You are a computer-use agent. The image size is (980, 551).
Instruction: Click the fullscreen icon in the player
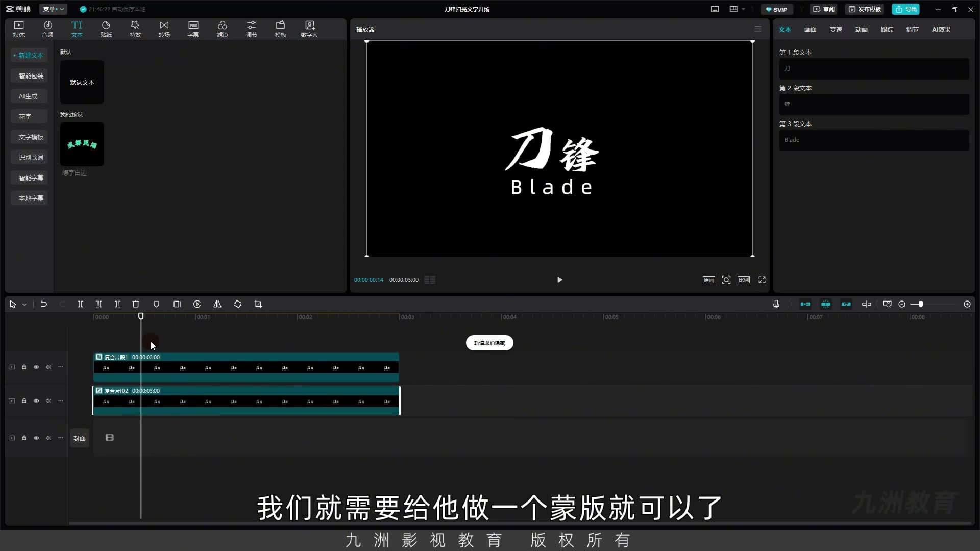point(762,280)
